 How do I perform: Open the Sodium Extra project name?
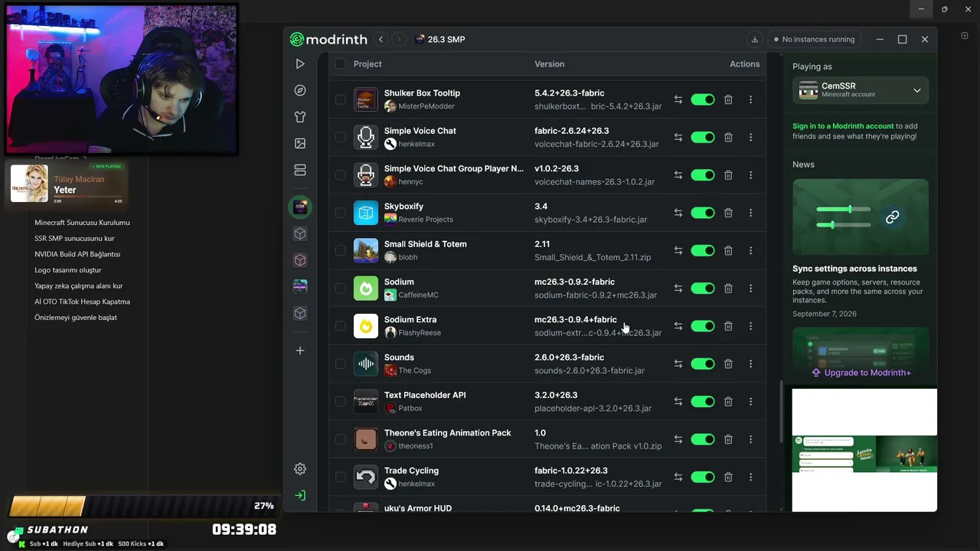410,320
